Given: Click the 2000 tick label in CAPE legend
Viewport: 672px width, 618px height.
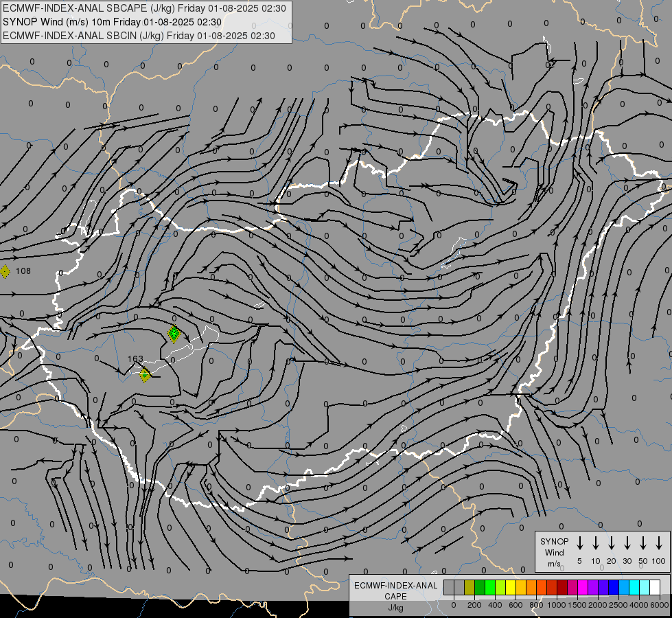Looking at the screenshot, I should pyautogui.click(x=597, y=605).
